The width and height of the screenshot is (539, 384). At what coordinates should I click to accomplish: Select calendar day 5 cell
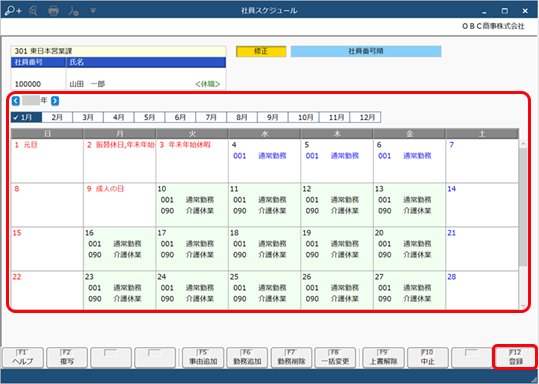[337, 161]
